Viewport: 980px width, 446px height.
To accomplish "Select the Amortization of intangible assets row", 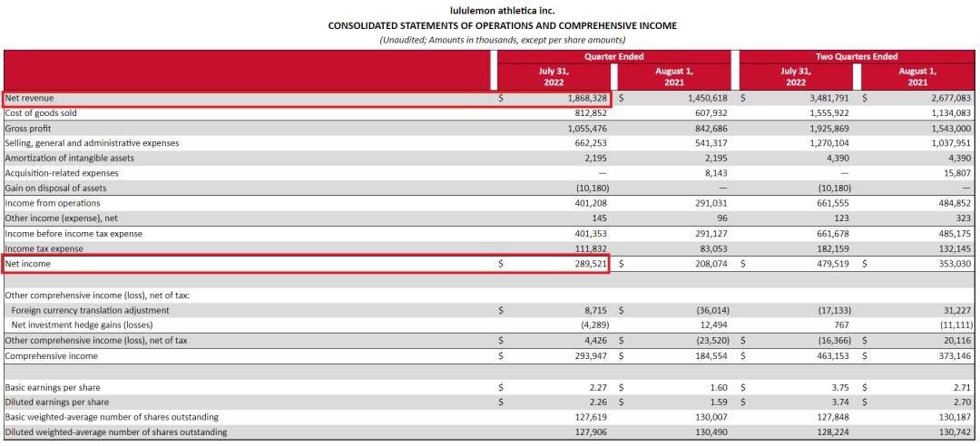I will click(70, 159).
